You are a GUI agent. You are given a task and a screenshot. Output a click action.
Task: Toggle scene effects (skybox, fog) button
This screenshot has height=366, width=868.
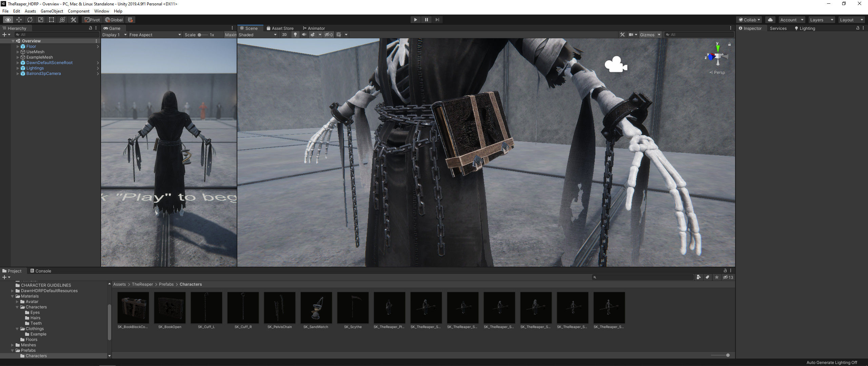[313, 35]
